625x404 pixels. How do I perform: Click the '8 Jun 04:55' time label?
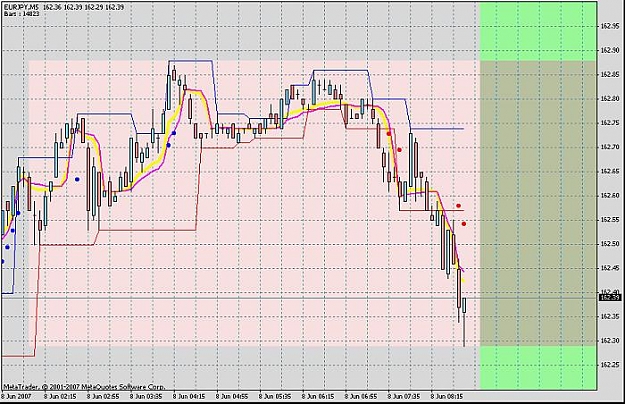click(x=232, y=396)
